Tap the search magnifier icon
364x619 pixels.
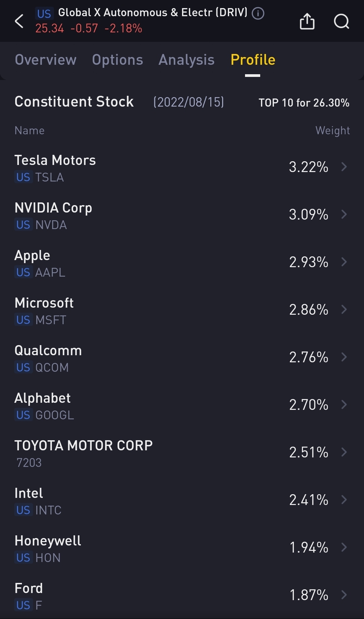pos(341,21)
